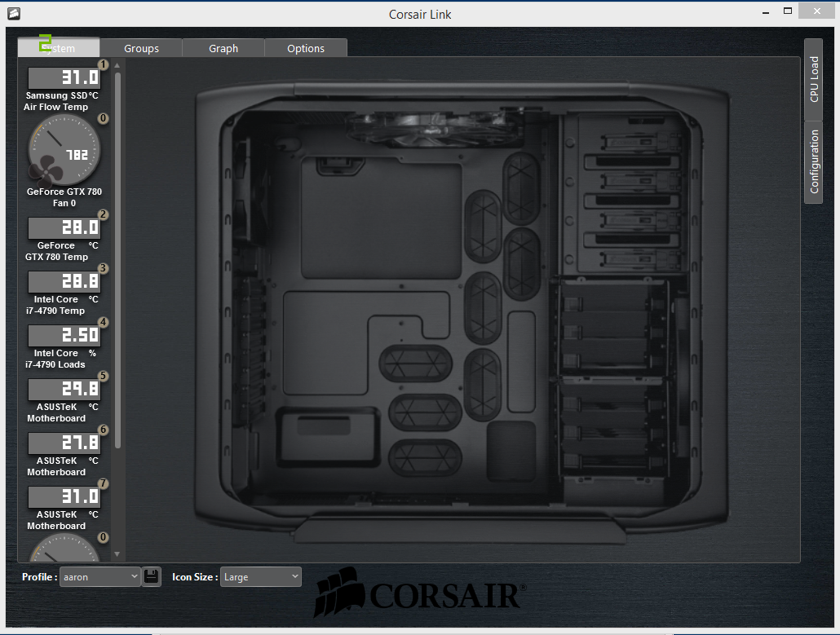
Task: Click the number 4 badge on Intel Core Loads
Action: click(x=104, y=322)
